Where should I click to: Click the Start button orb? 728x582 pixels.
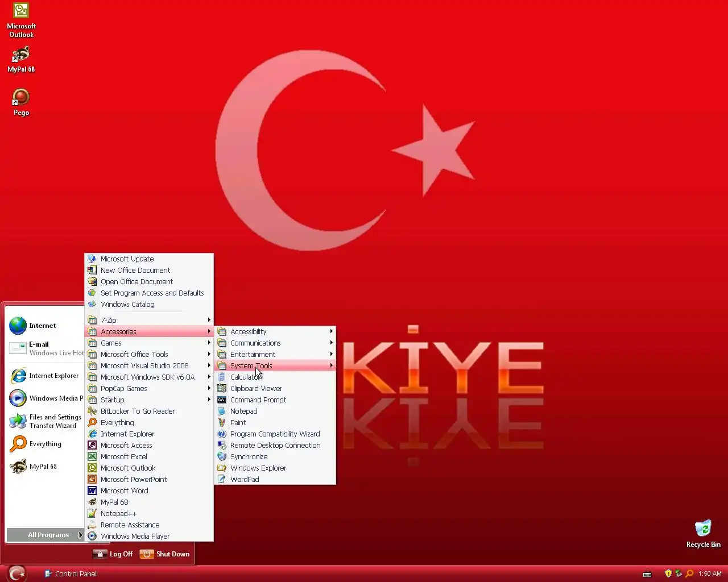(17, 573)
